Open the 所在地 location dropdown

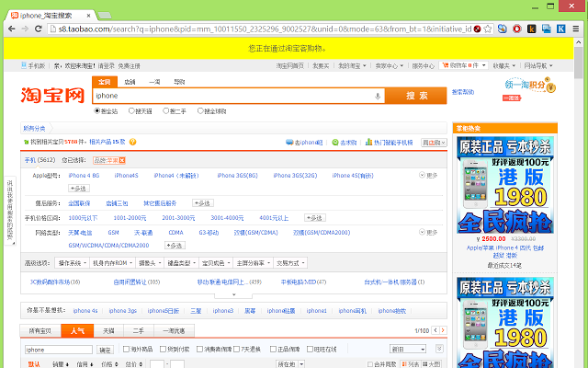coord(290,364)
